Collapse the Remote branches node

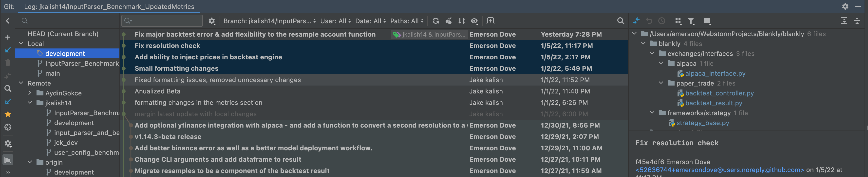tap(21, 83)
